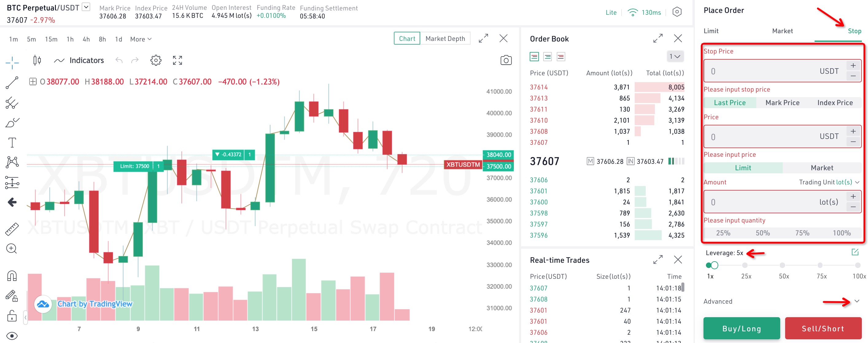Click the Sell/Short button to place order
This screenshot has width=868, height=343.
click(x=821, y=327)
